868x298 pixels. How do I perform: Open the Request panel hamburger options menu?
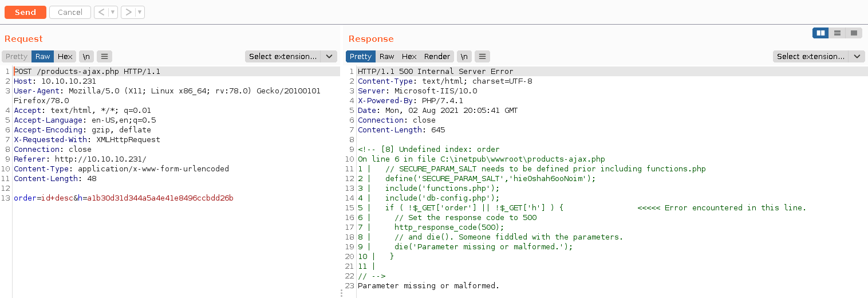pos(104,56)
